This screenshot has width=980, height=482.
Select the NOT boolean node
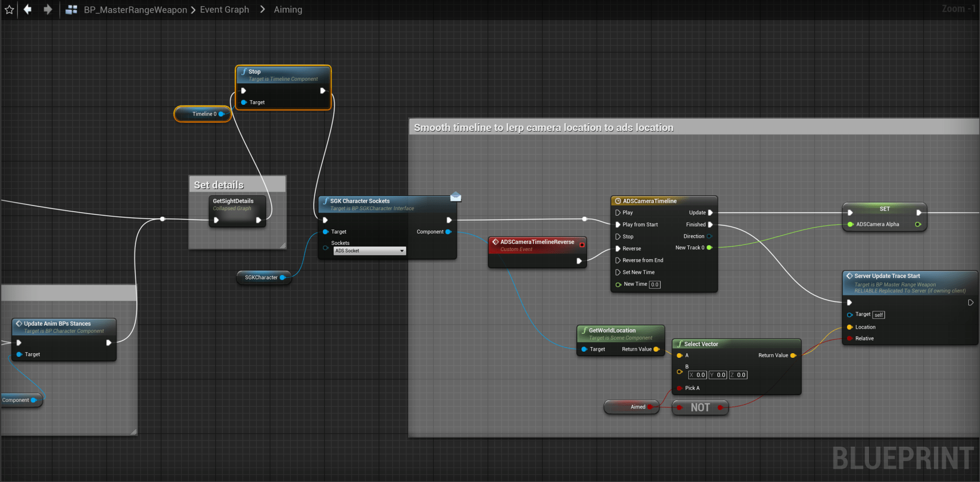point(700,407)
